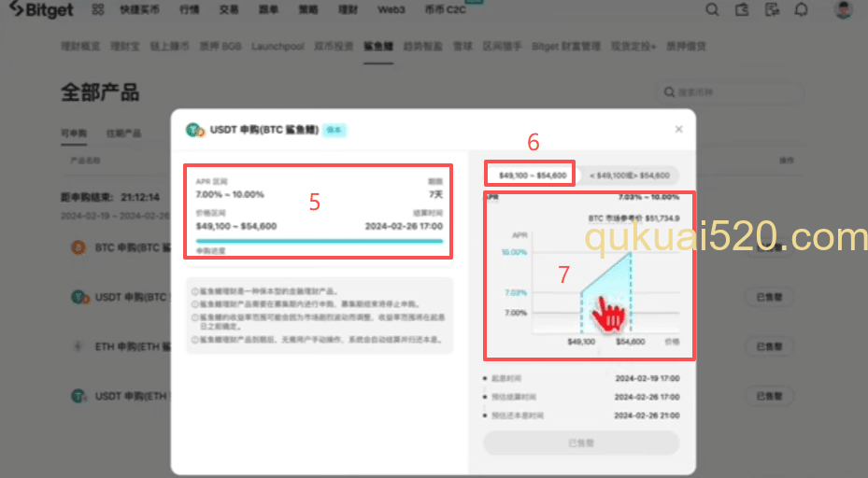Open Web3 in the top menu
The height and width of the screenshot is (478, 868).
tap(391, 9)
